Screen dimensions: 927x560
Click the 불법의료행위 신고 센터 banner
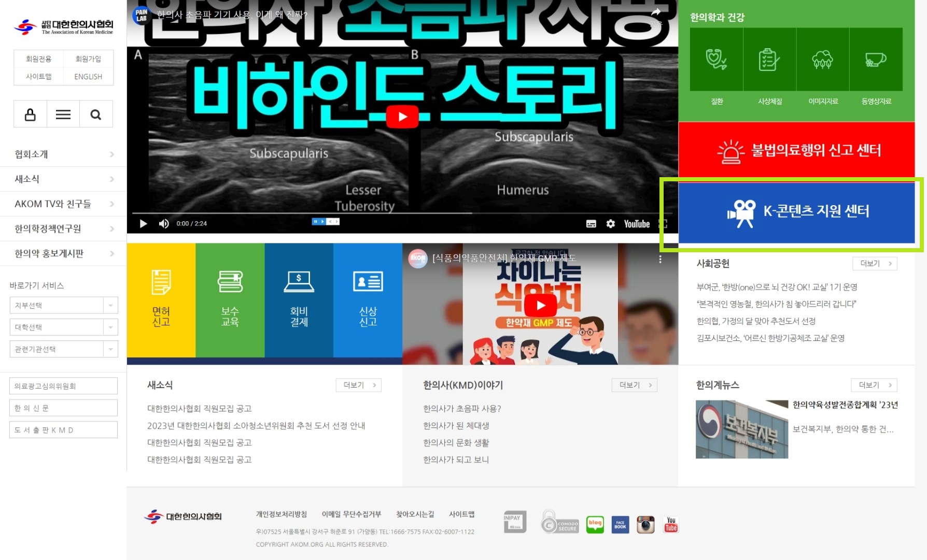tap(796, 150)
